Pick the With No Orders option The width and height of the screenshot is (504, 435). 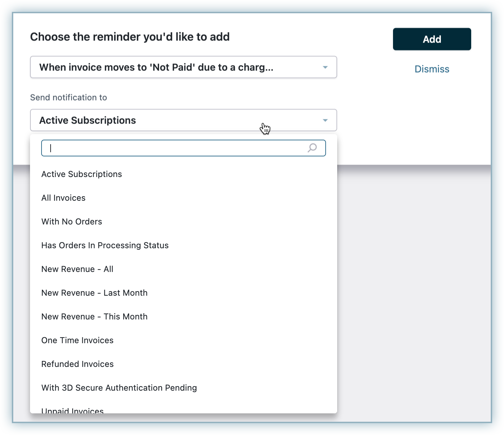point(72,222)
